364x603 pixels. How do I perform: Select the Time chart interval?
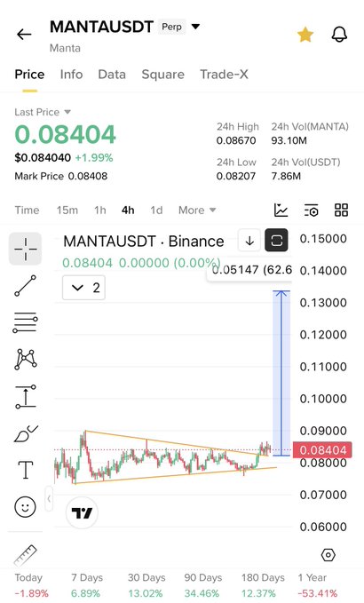click(x=27, y=210)
